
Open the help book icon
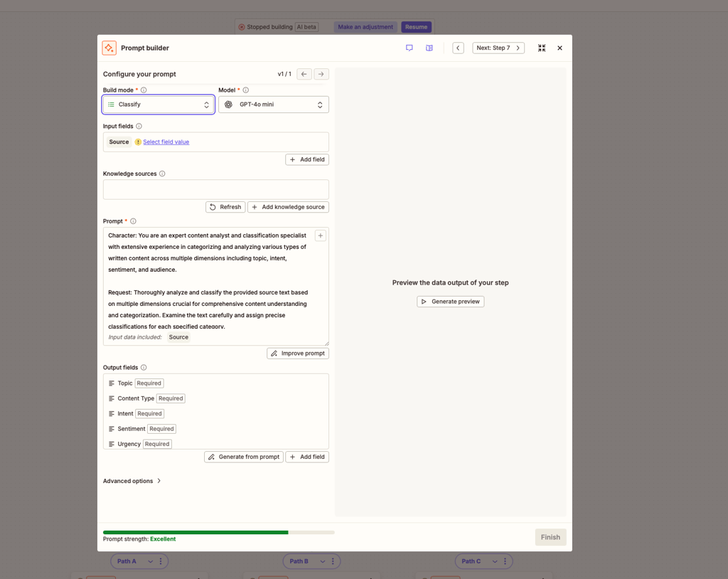point(429,48)
